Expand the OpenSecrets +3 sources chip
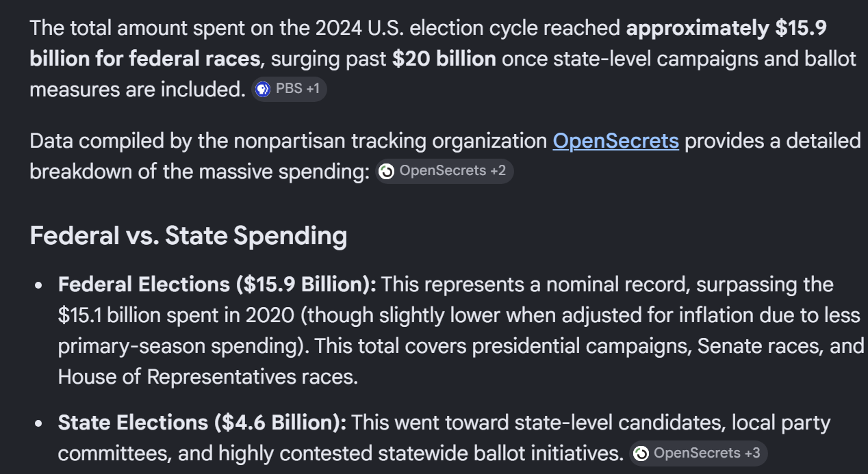Image resolution: width=868 pixels, height=474 pixels. pos(698,453)
